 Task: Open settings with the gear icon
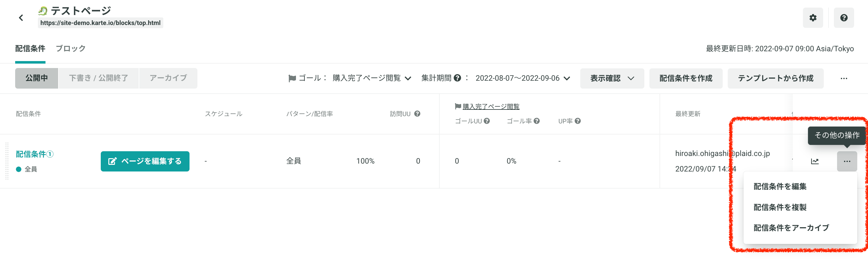[813, 17]
